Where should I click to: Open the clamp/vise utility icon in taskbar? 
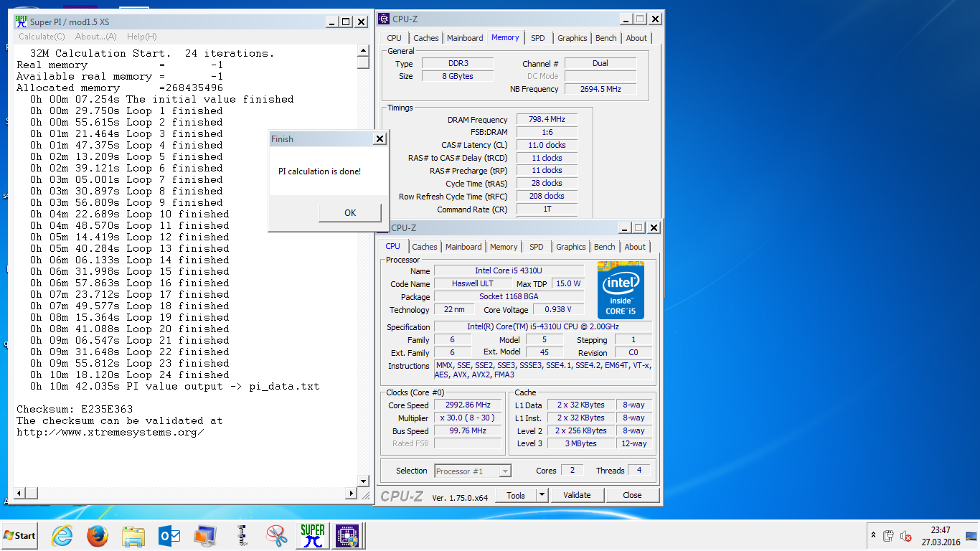pyautogui.click(x=242, y=535)
